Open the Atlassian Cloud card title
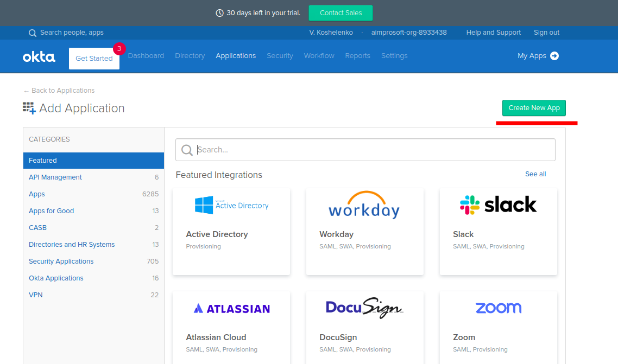The width and height of the screenshot is (618, 364). coord(216,337)
